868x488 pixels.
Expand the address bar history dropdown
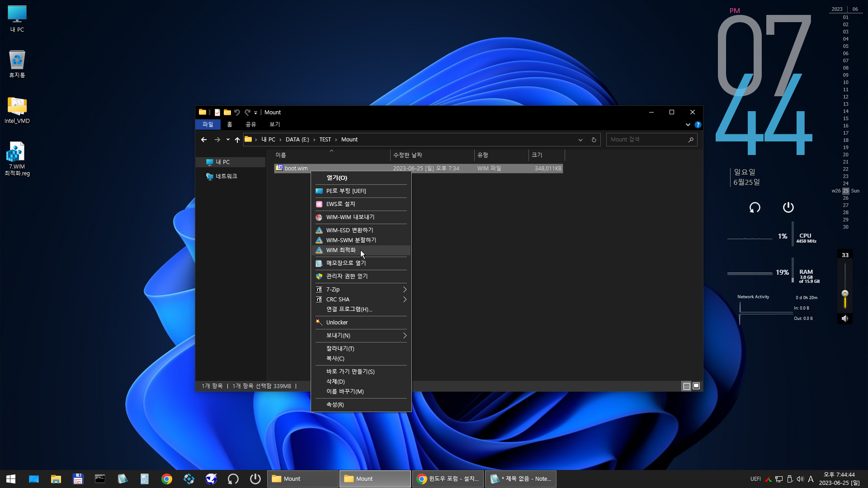[580, 140]
